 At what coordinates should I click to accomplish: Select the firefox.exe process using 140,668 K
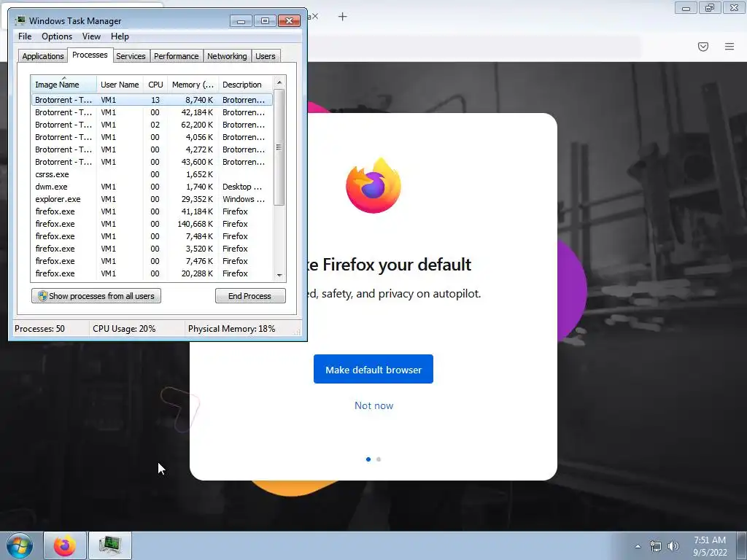coord(152,224)
